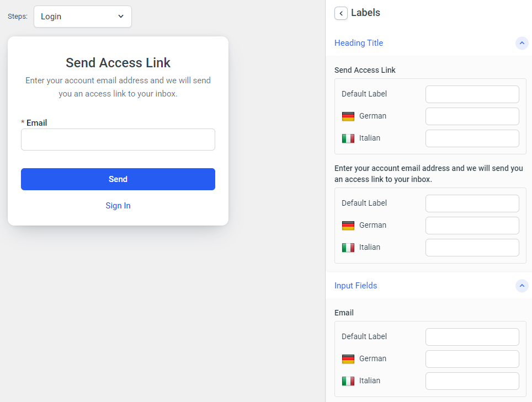This screenshot has width=532, height=402.
Task: Select the Heading Title panel header
Action: pos(359,43)
